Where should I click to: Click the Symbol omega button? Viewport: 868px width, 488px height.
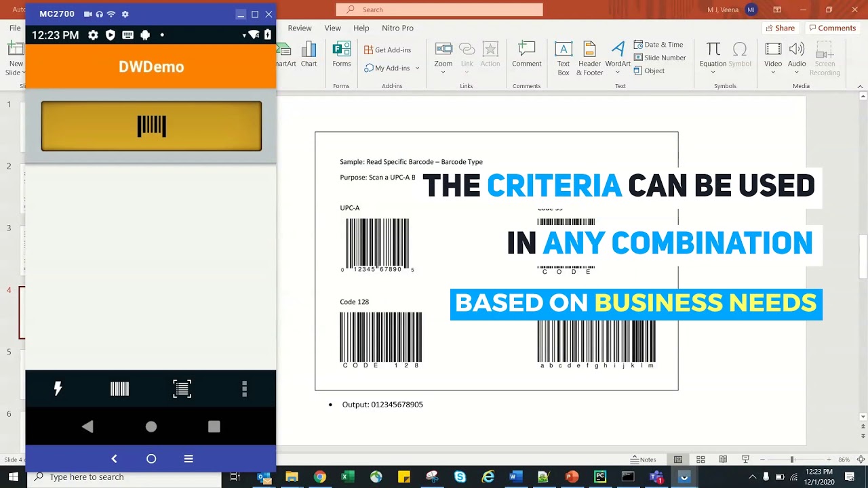(x=740, y=54)
